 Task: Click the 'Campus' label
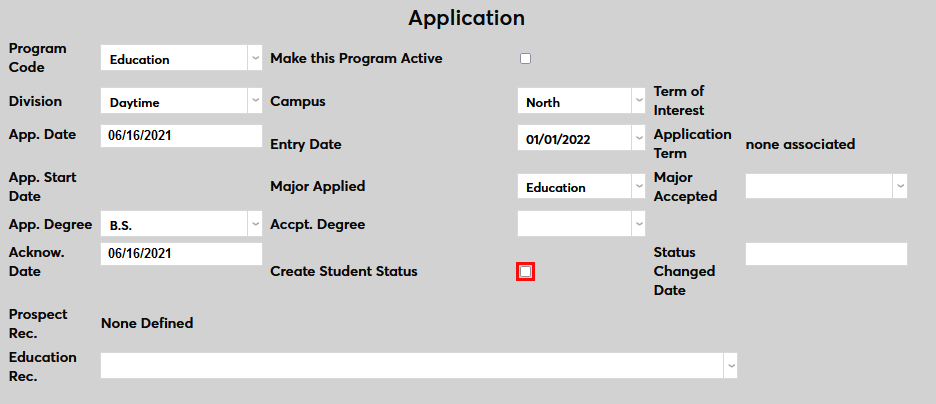tap(298, 101)
